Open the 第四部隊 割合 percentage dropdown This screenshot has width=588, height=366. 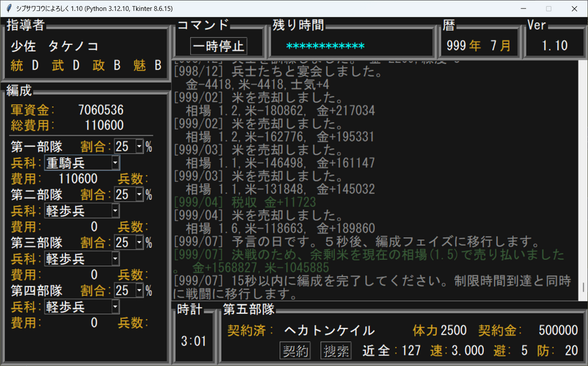coord(139,290)
